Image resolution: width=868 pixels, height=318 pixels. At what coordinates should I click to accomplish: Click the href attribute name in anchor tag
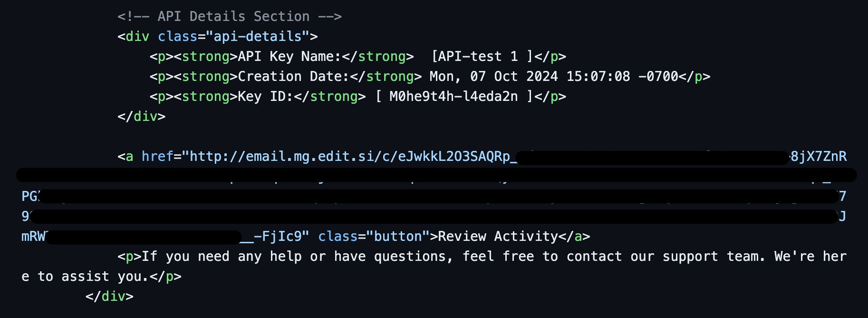click(x=157, y=156)
